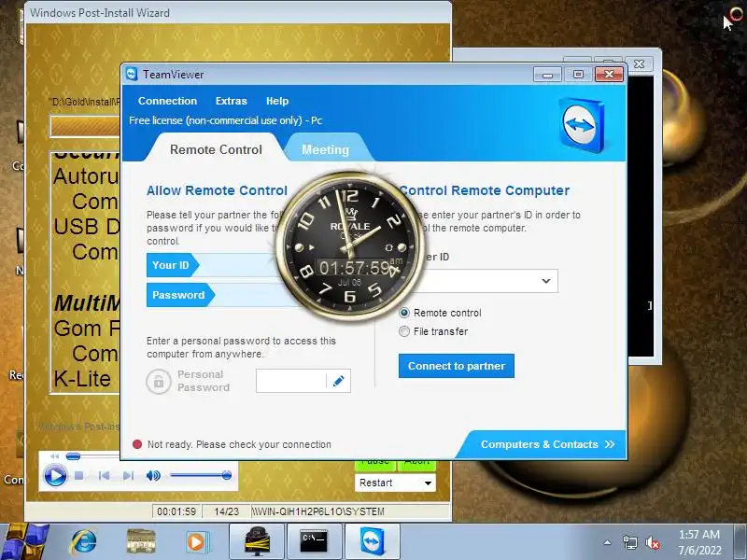The image size is (747, 560).
Task: Show hidden tray icons arrow
Action: tap(607, 542)
